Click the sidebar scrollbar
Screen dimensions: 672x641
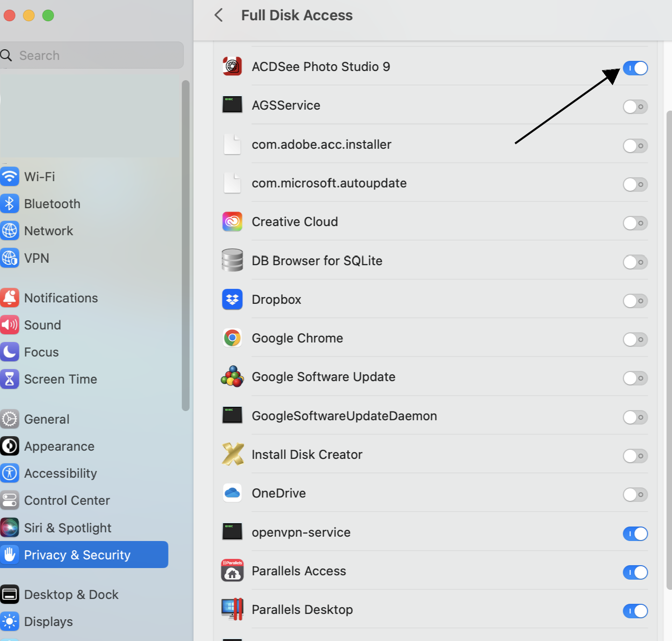[185, 245]
